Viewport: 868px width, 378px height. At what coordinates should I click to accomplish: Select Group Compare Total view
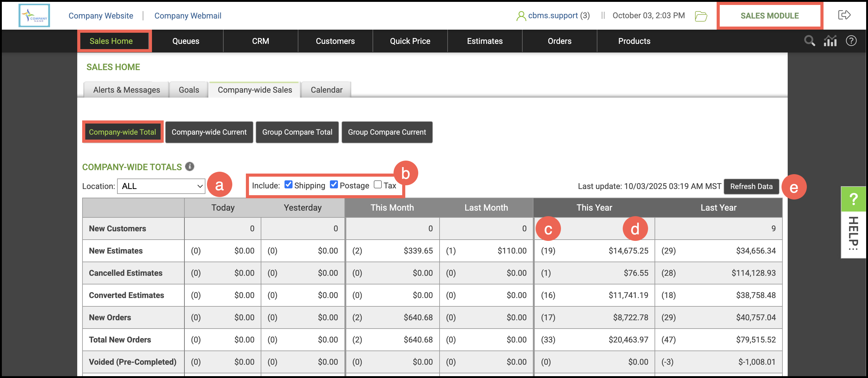click(x=297, y=132)
